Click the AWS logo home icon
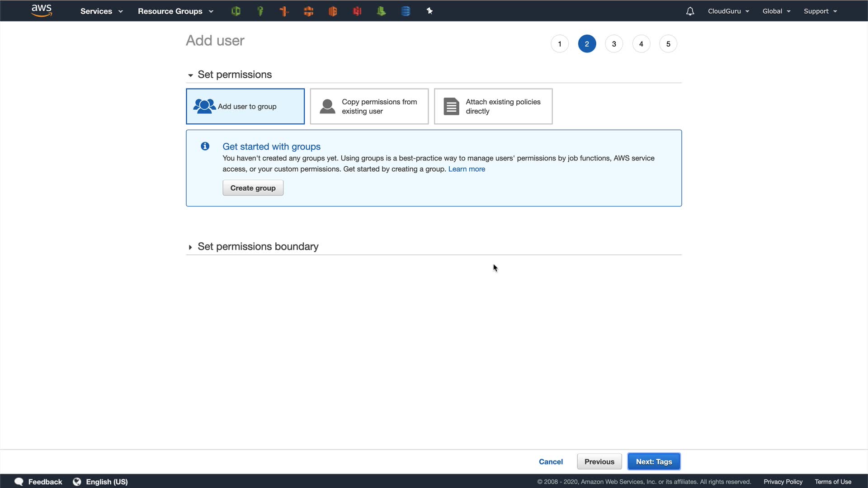 (x=42, y=10)
